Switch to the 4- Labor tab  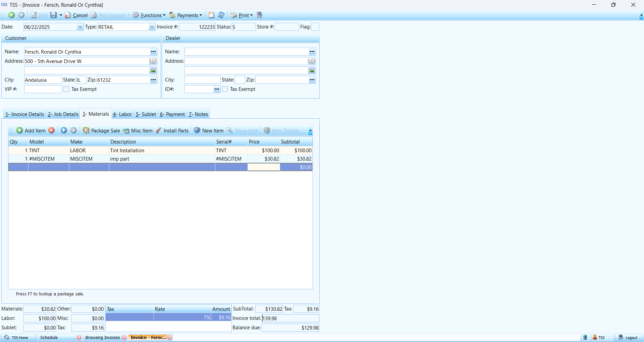tap(122, 114)
